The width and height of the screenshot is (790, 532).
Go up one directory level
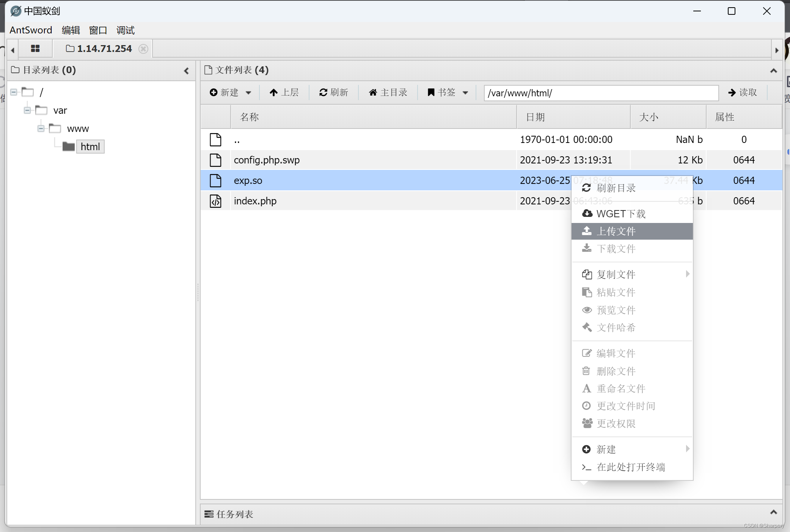(x=284, y=93)
